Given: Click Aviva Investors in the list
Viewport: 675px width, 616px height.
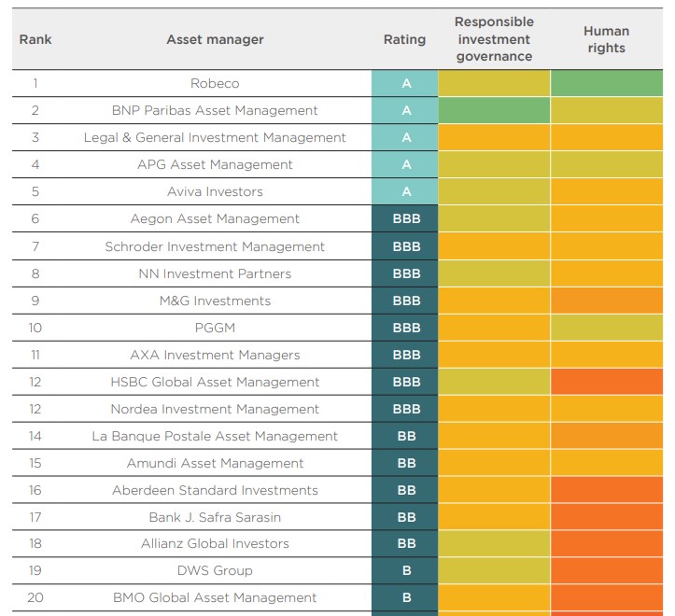Looking at the screenshot, I should 215,191.
